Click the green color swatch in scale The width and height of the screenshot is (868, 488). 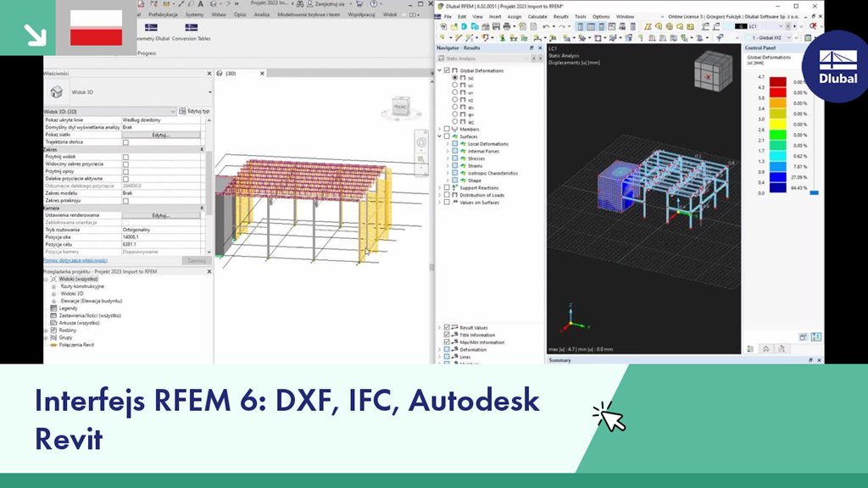[778, 135]
